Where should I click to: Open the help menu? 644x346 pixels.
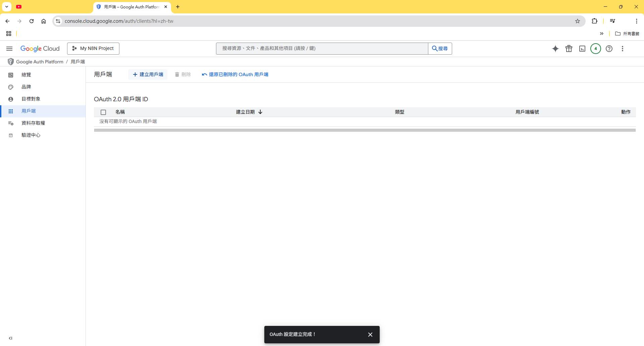[x=609, y=48]
